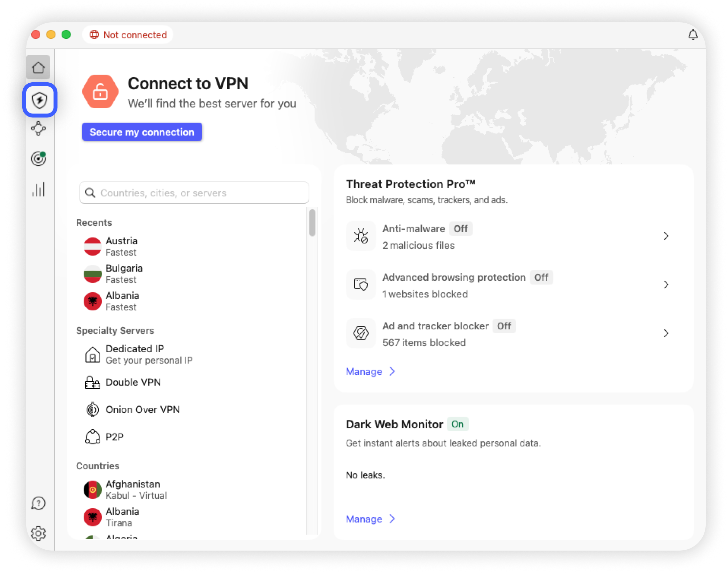Open the Home icon in the sidebar
This screenshot has width=728, height=573.
(39, 68)
